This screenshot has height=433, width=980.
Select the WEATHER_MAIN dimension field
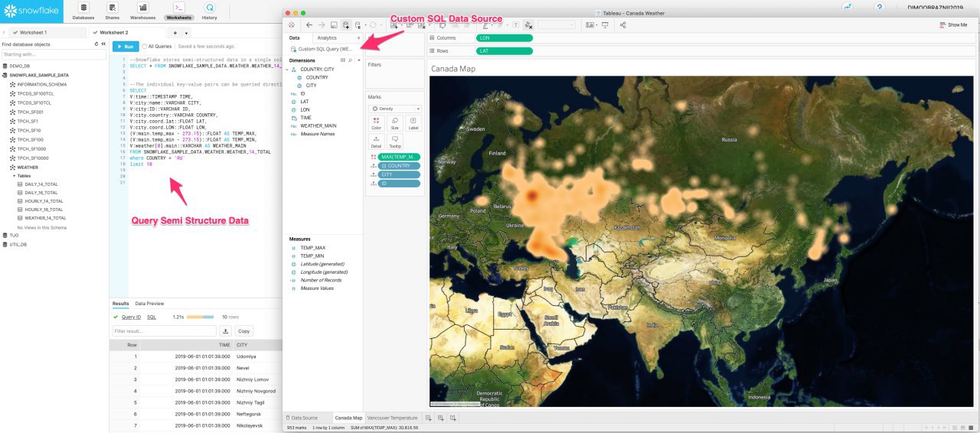[318, 125]
